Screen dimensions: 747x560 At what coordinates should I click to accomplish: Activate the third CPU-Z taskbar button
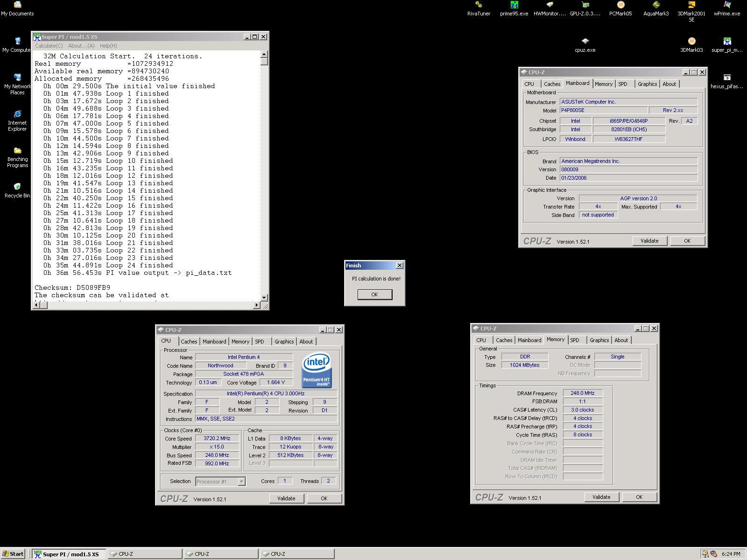point(297,554)
